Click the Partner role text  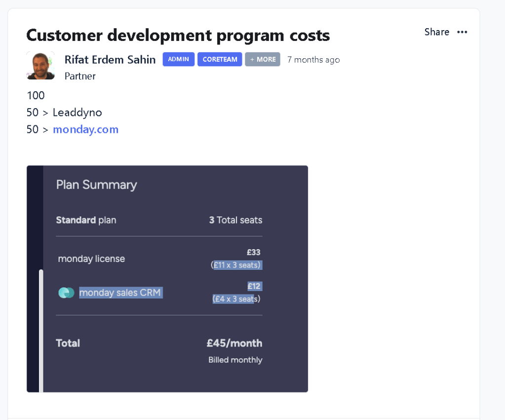tap(80, 76)
